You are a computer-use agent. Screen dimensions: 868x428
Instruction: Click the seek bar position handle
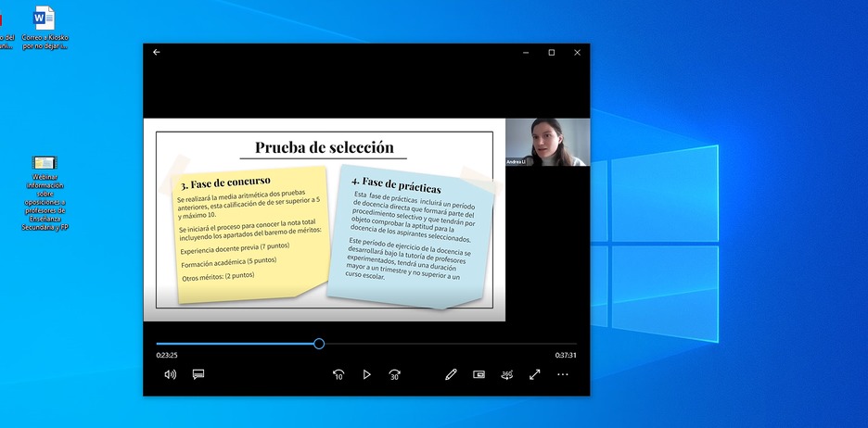pos(319,344)
